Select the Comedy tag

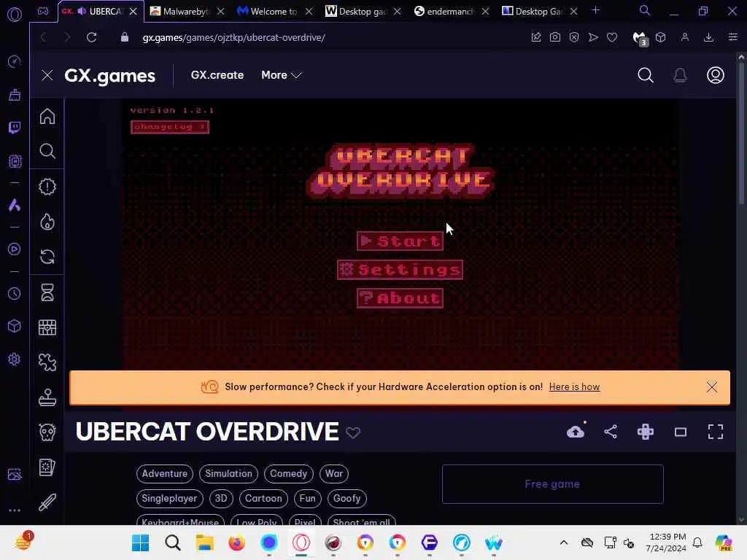click(289, 473)
